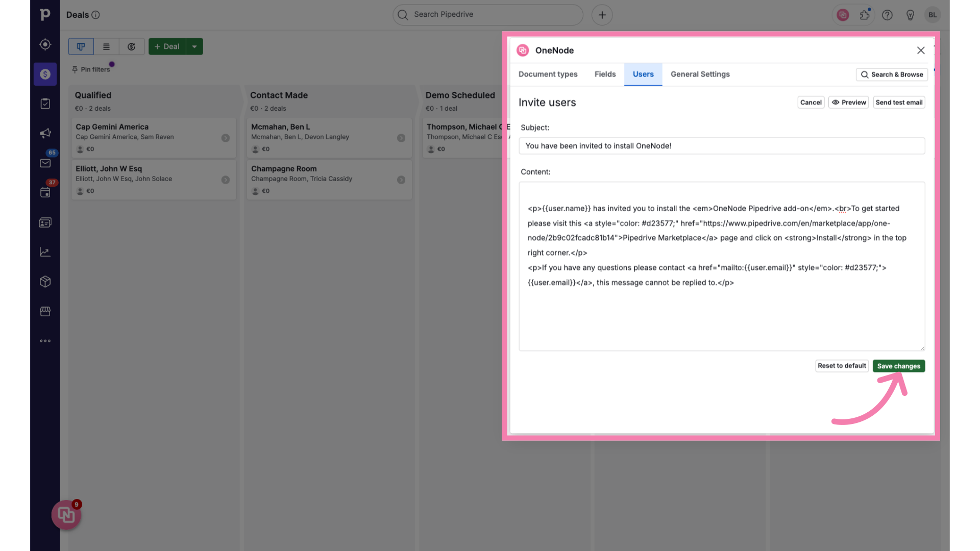Open Mcmahan, Ben L deal activity arrow

coord(401,138)
